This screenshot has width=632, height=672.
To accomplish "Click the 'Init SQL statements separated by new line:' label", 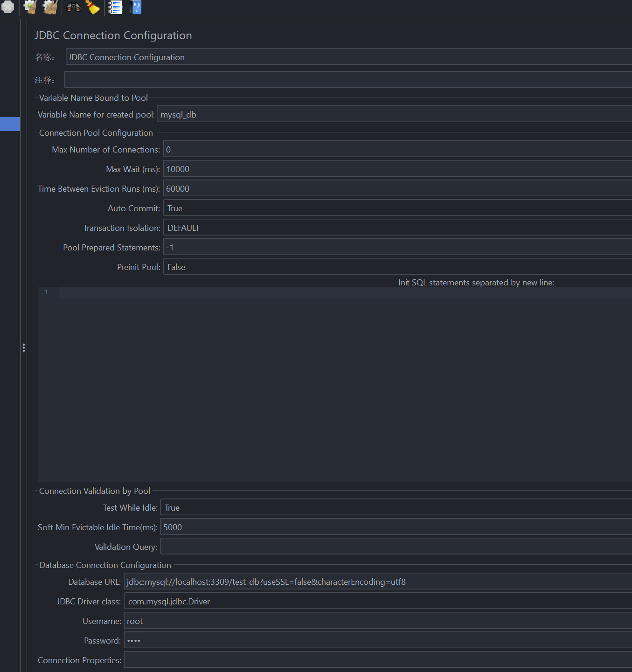I will click(476, 282).
